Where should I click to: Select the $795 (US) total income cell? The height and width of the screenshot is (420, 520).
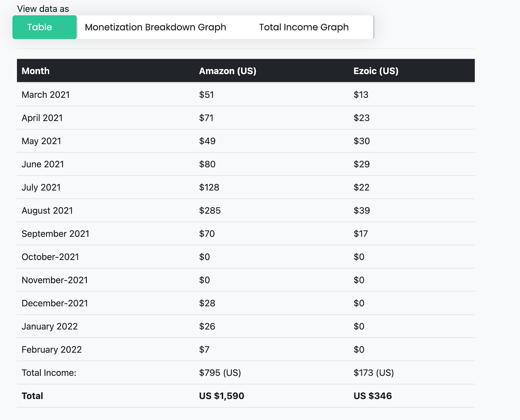coord(220,372)
